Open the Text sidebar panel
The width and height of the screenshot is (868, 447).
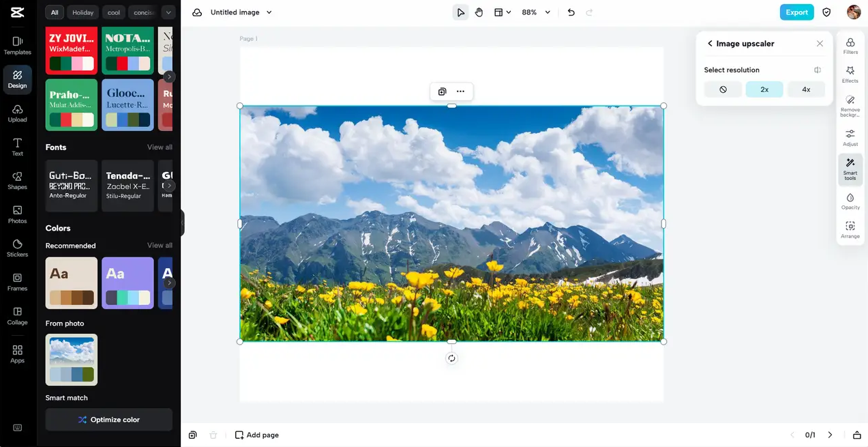point(18,147)
